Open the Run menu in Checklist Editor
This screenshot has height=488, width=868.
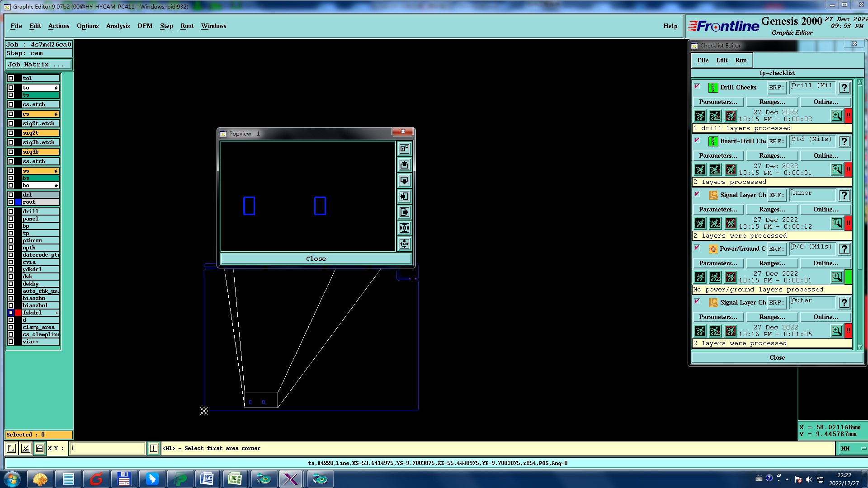741,61
